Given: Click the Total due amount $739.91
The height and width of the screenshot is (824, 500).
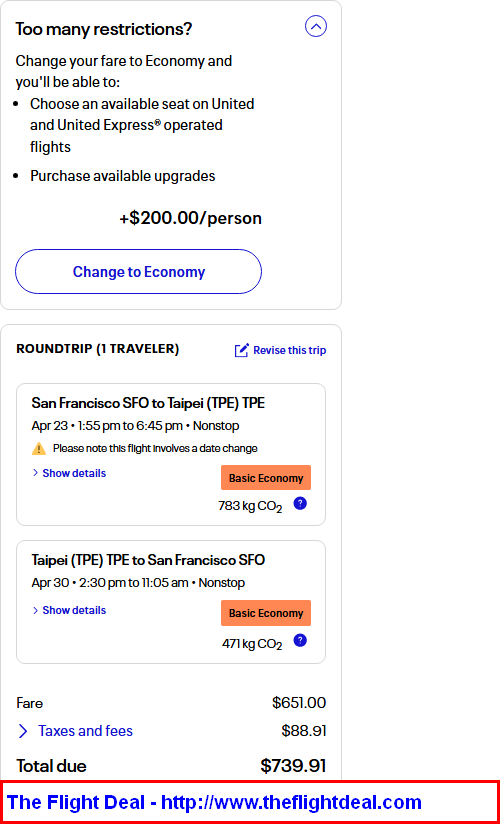Looking at the screenshot, I should [x=293, y=766].
